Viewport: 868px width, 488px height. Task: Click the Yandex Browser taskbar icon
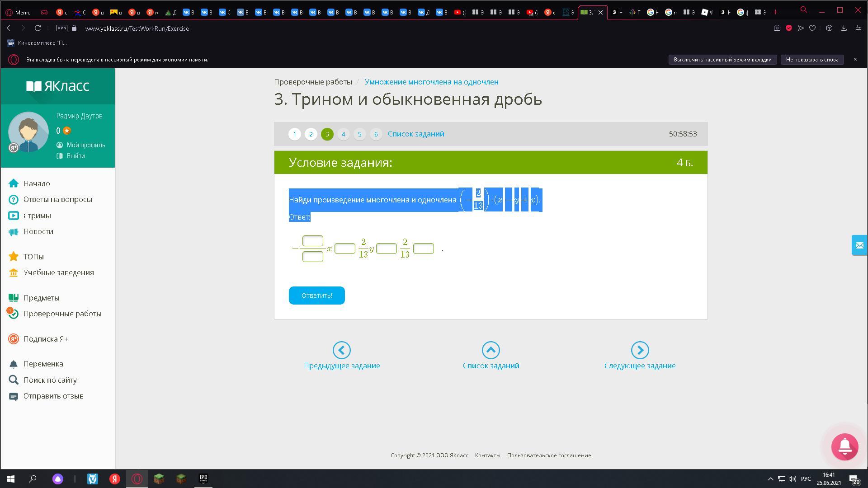click(115, 479)
